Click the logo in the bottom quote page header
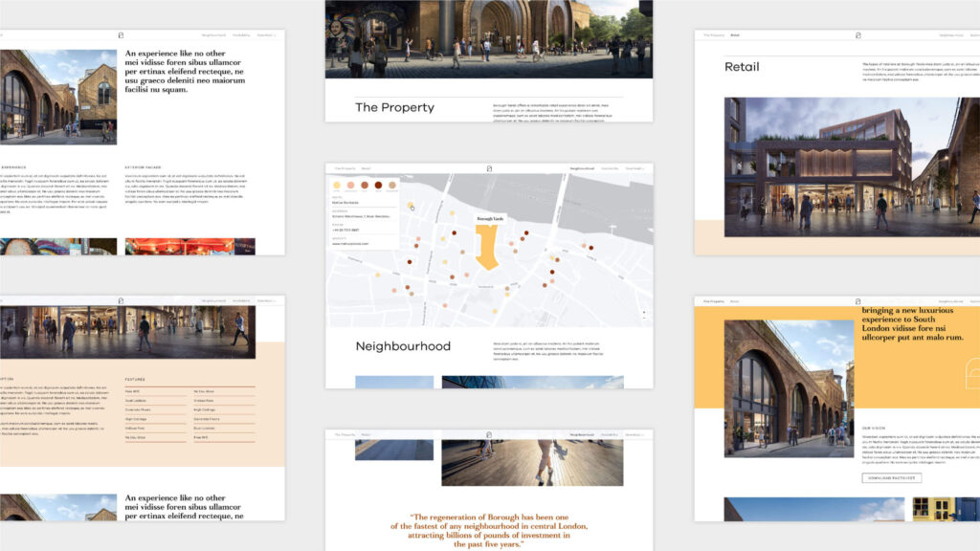 [x=489, y=434]
